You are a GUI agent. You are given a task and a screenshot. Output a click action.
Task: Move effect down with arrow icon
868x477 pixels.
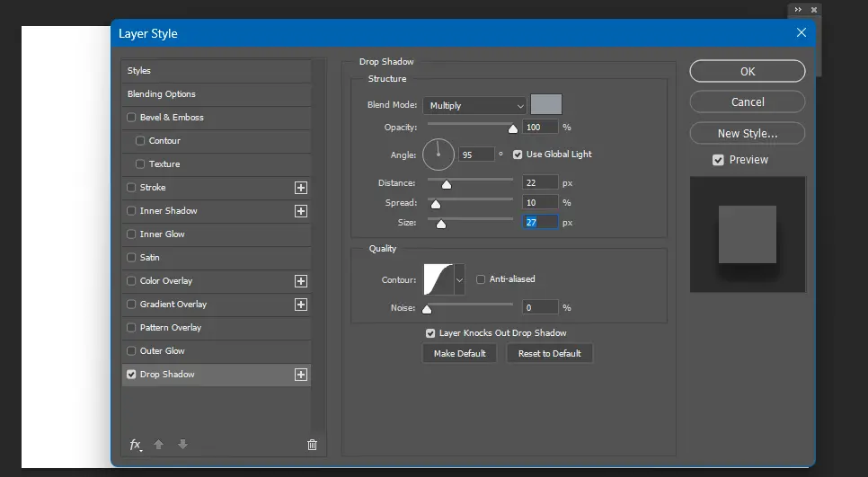tap(182, 445)
